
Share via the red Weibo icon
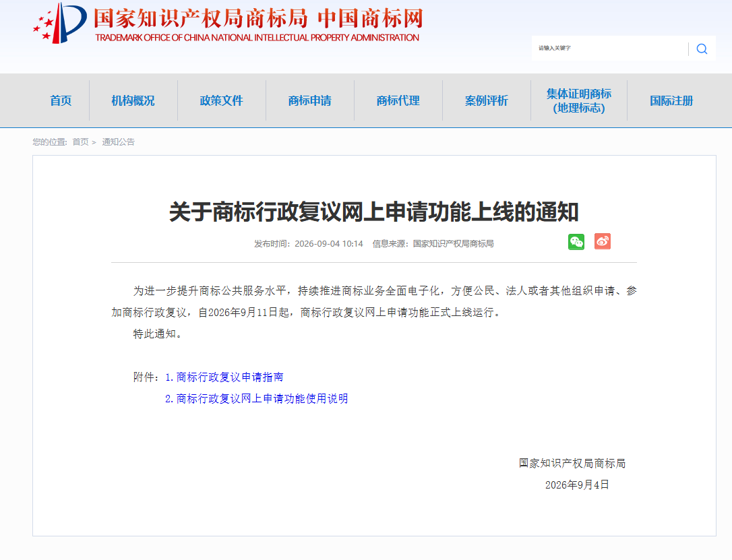[x=602, y=241]
